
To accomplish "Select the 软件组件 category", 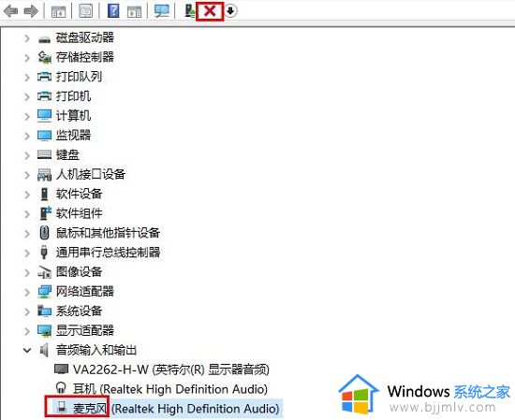I will [79, 213].
